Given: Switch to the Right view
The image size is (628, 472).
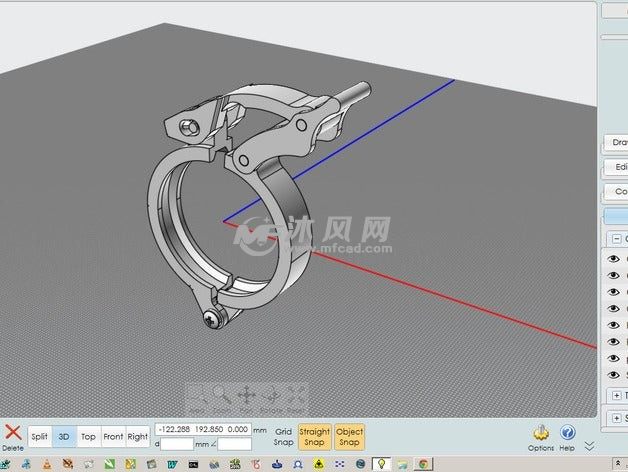Looking at the screenshot, I should (x=138, y=437).
